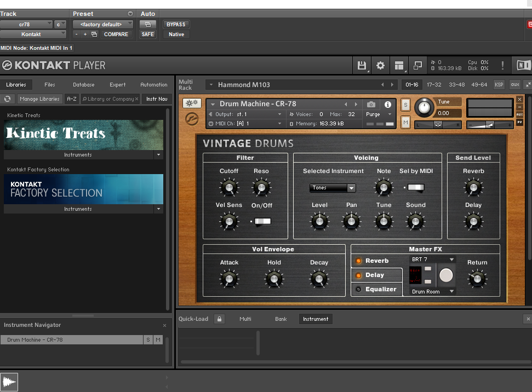Image resolution: width=532 pixels, height=392 pixels.
Task: Open the instrument info icon
Action: [x=388, y=105]
